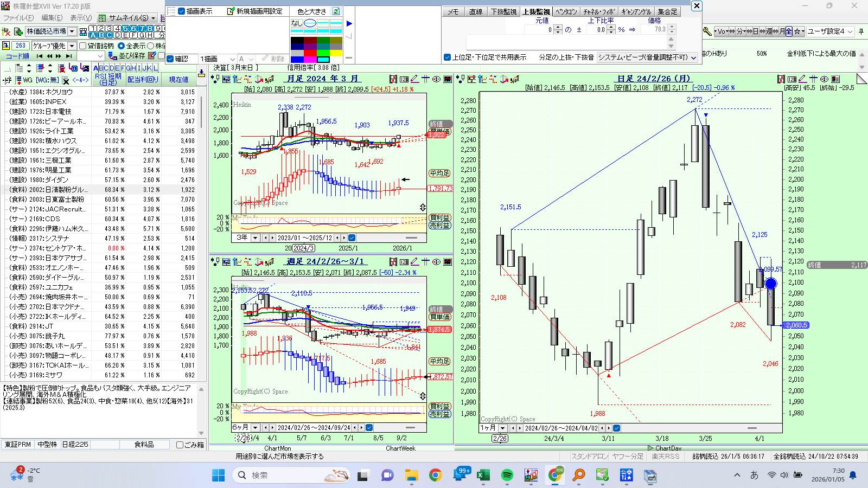Select the 日清製粉グループ row in stock list

pyautogui.click(x=49, y=190)
